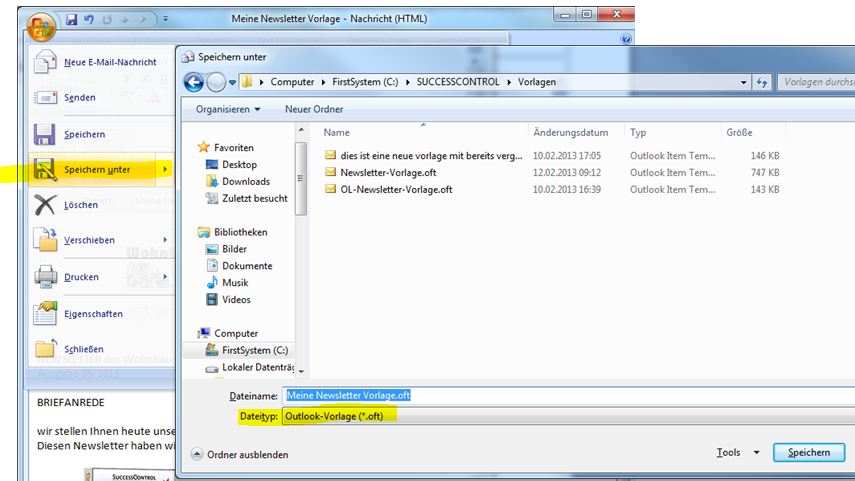The width and height of the screenshot is (855, 481).
Task: Select Downloads in the Favoriten list
Action: click(x=245, y=181)
